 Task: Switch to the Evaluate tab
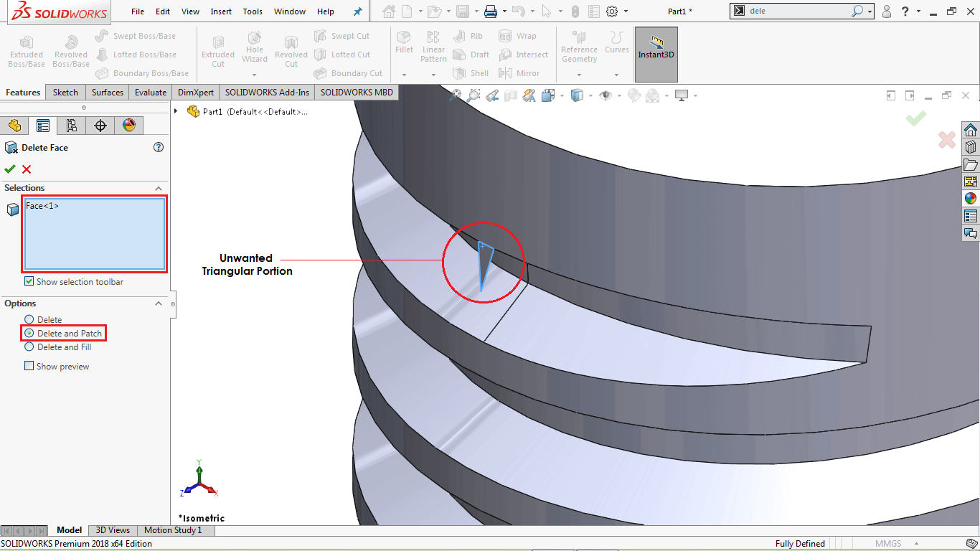[151, 93]
